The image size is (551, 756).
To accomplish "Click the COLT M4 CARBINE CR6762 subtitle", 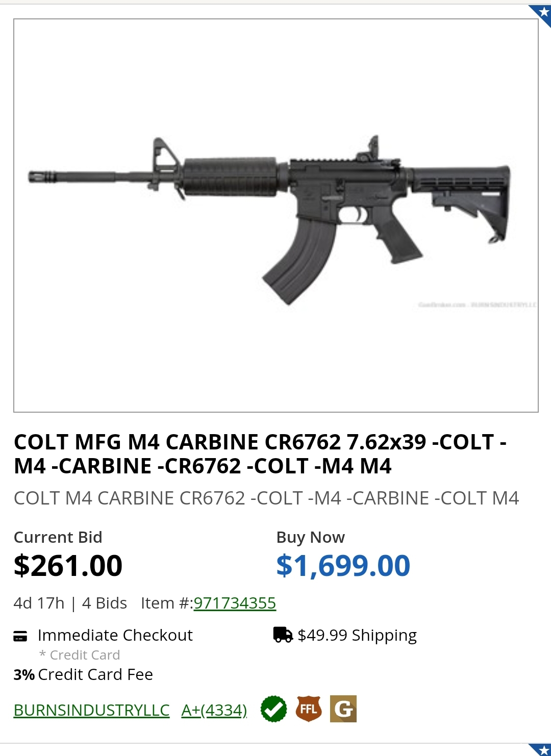I will [x=266, y=498].
